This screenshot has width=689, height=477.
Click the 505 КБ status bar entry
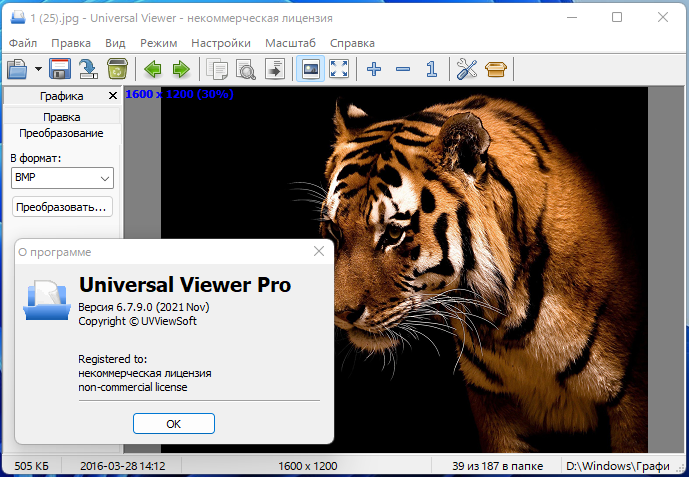click(31, 466)
